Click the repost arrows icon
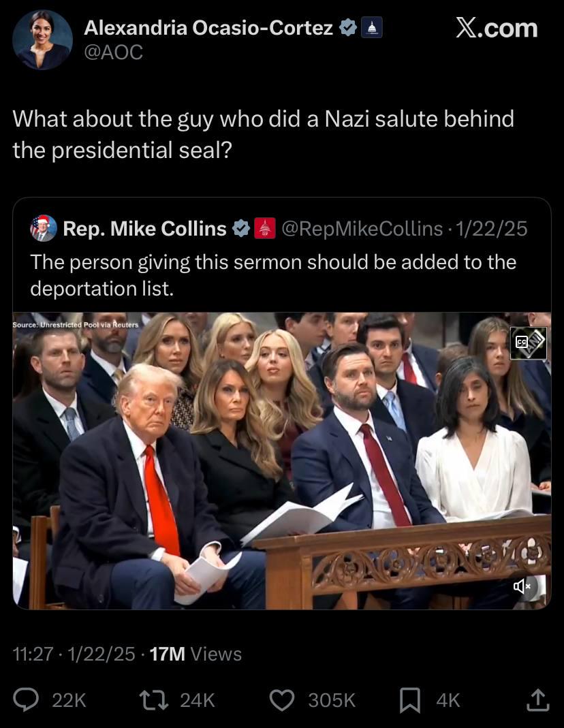The height and width of the screenshot is (728, 564). coord(154,700)
